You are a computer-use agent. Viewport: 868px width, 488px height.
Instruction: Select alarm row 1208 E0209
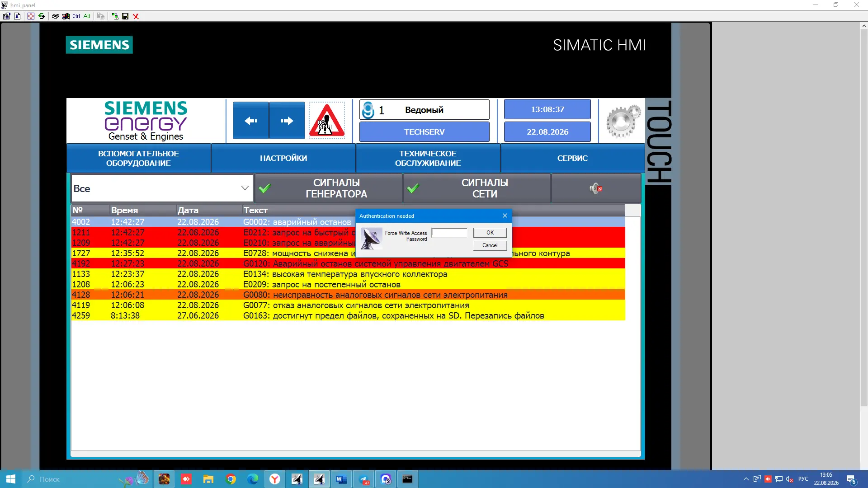coord(348,284)
